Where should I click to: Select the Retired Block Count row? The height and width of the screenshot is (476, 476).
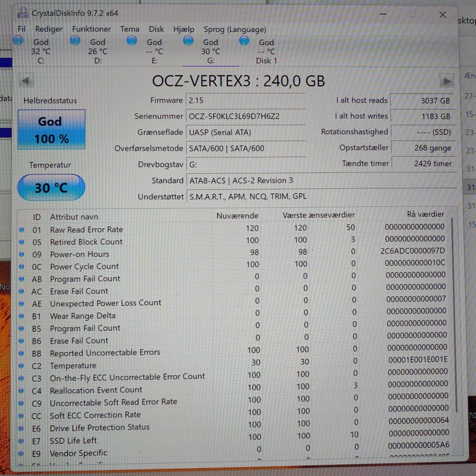[233, 241]
